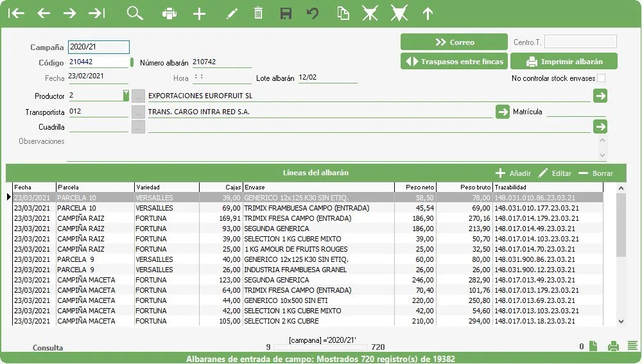Copy record with documents icon
642x364 pixels.
(x=343, y=13)
